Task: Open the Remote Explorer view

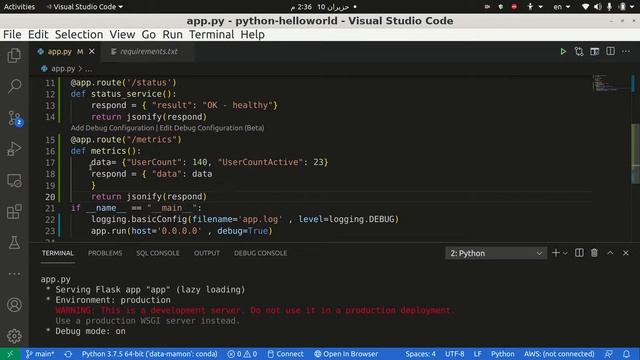Action: [x=14, y=180]
